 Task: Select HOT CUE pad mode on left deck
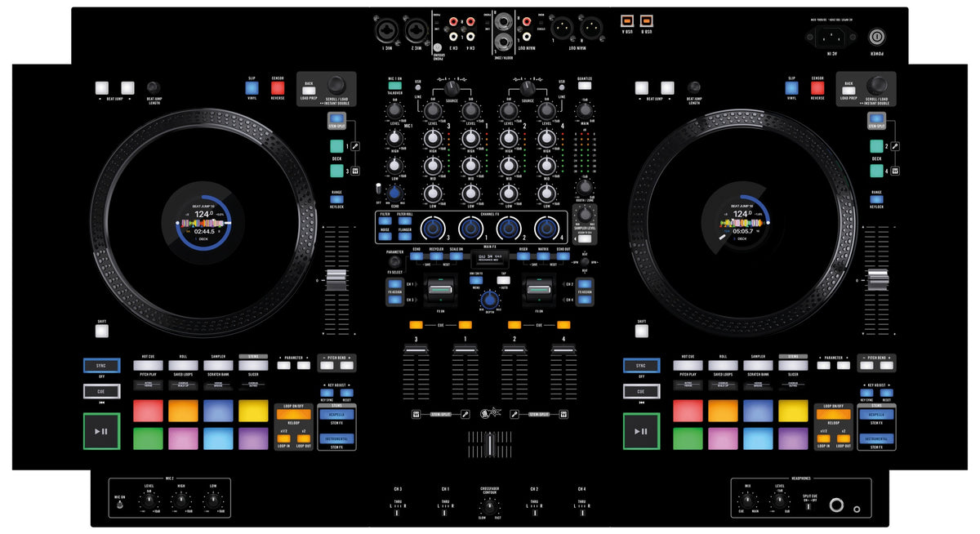coord(148,365)
